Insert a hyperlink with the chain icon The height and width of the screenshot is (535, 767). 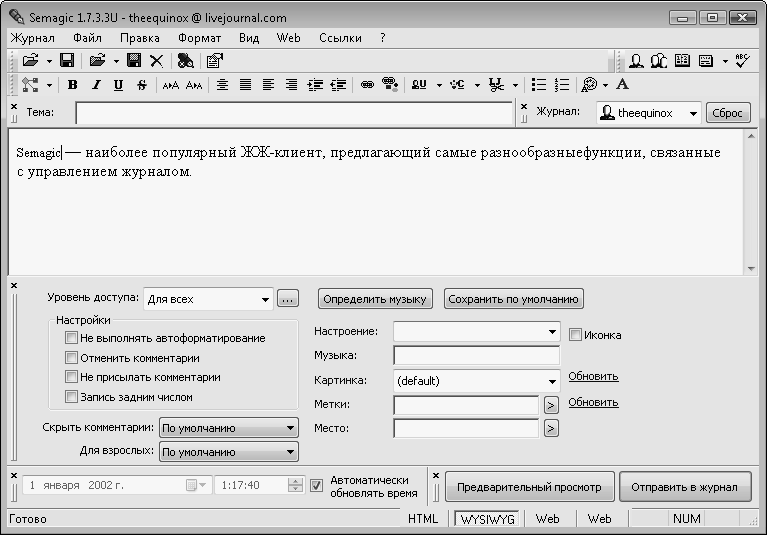pos(367,85)
